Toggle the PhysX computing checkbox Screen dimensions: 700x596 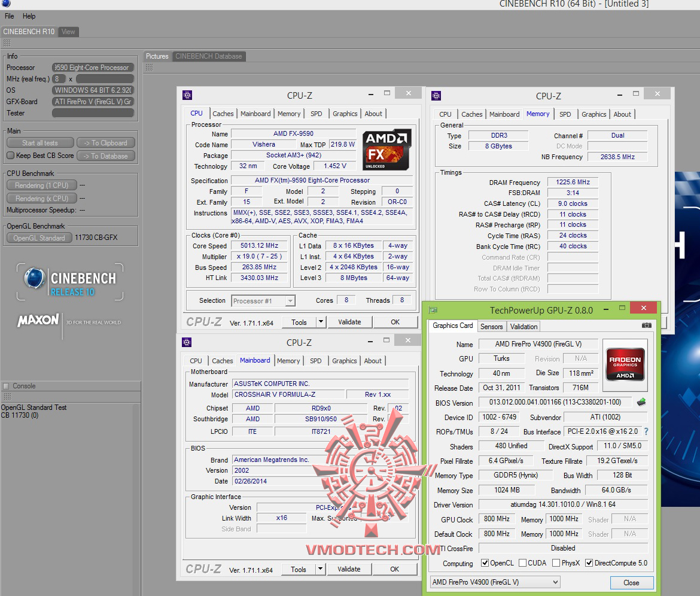(556, 563)
